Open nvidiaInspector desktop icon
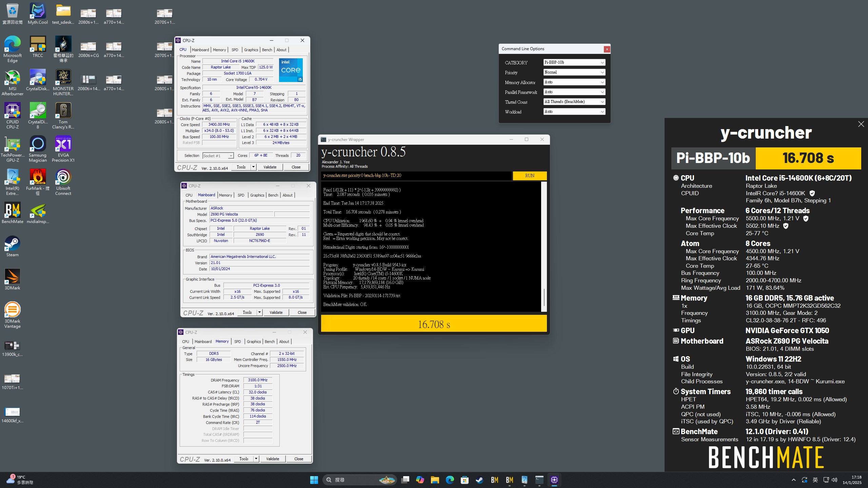 coord(38,213)
